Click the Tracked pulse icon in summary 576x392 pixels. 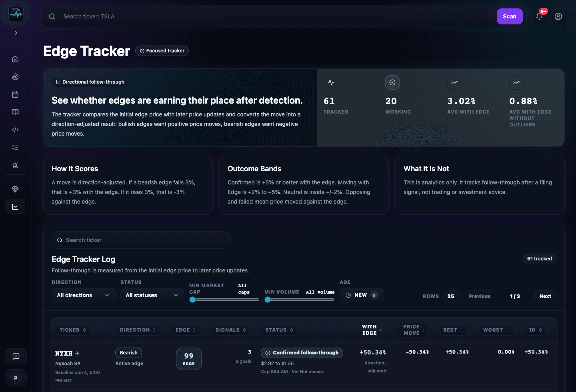pos(331,82)
